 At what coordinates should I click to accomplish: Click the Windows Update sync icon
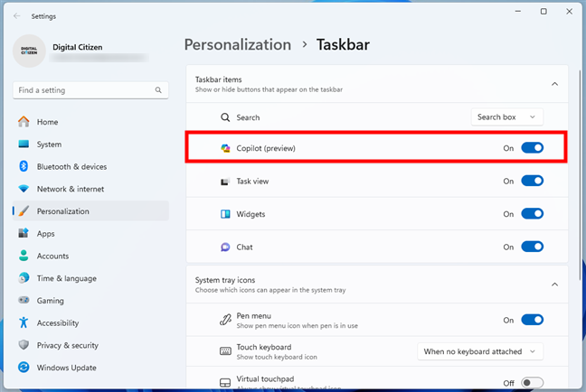click(x=24, y=368)
